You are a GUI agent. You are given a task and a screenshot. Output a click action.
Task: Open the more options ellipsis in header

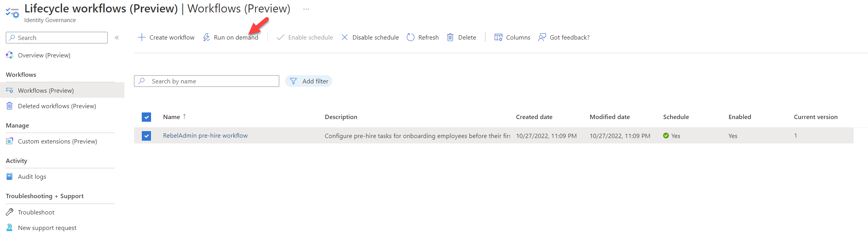pyautogui.click(x=306, y=9)
